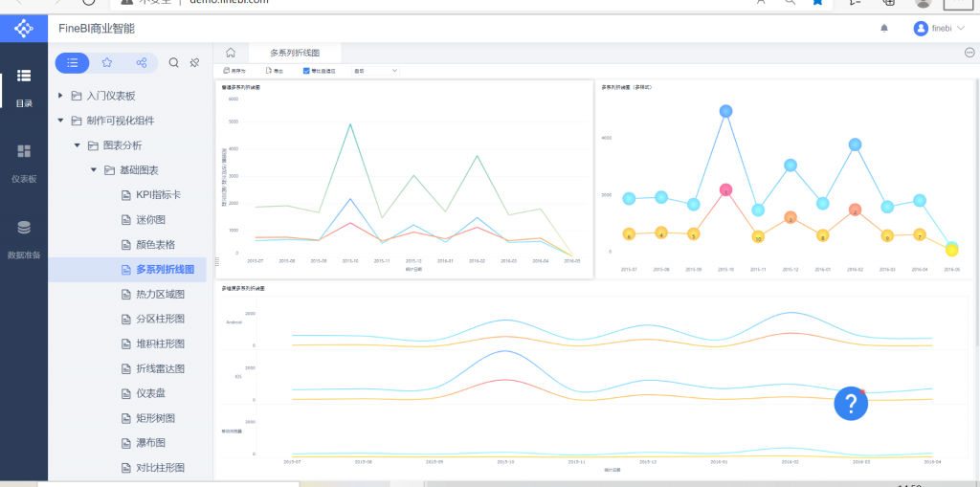This screenshot has height=487, width=980.
Task: Switch to the favorites star view
Action: coord(107,62)
